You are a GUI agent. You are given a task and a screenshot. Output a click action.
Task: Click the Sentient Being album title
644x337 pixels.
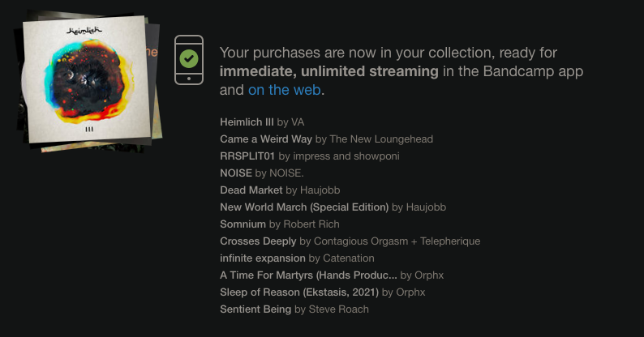(x=255, y=309)
